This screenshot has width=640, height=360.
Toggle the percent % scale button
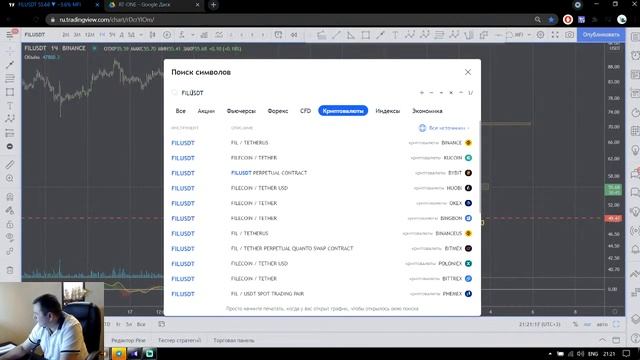pyautogui.click(x=575, y=324)
